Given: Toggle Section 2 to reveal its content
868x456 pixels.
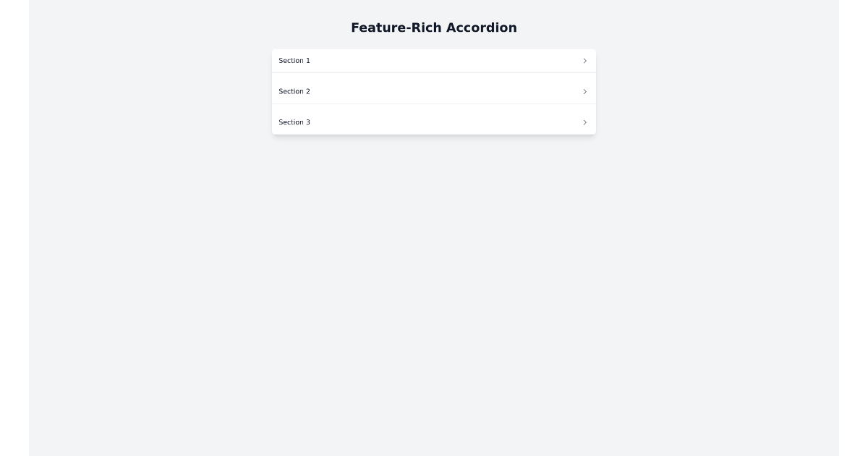Looking at the screenshot, I should click(x=434, y=91).
